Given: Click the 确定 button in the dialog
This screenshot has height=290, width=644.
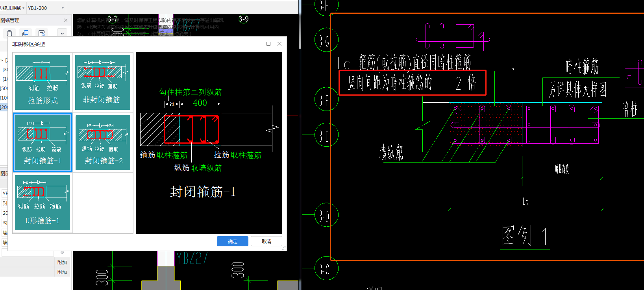Looking at the screenshot, I should pos(233,241).
